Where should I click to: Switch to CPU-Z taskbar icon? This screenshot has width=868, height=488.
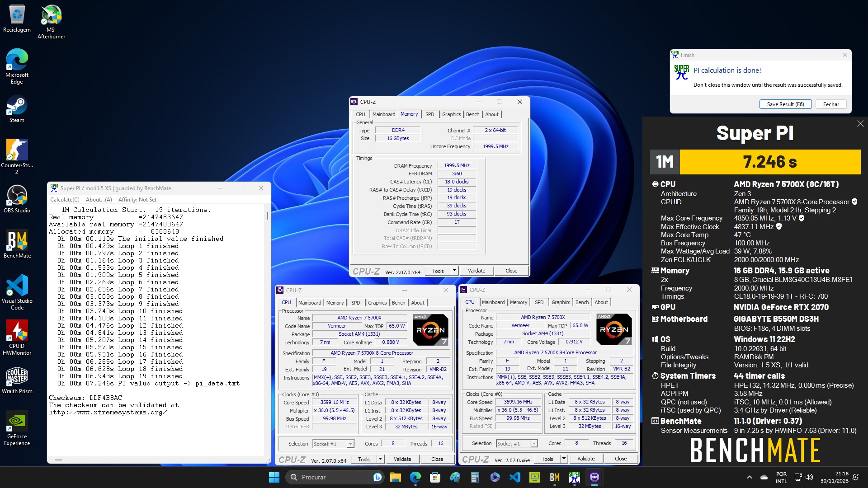pyautogui.click(x=594, y=477)
